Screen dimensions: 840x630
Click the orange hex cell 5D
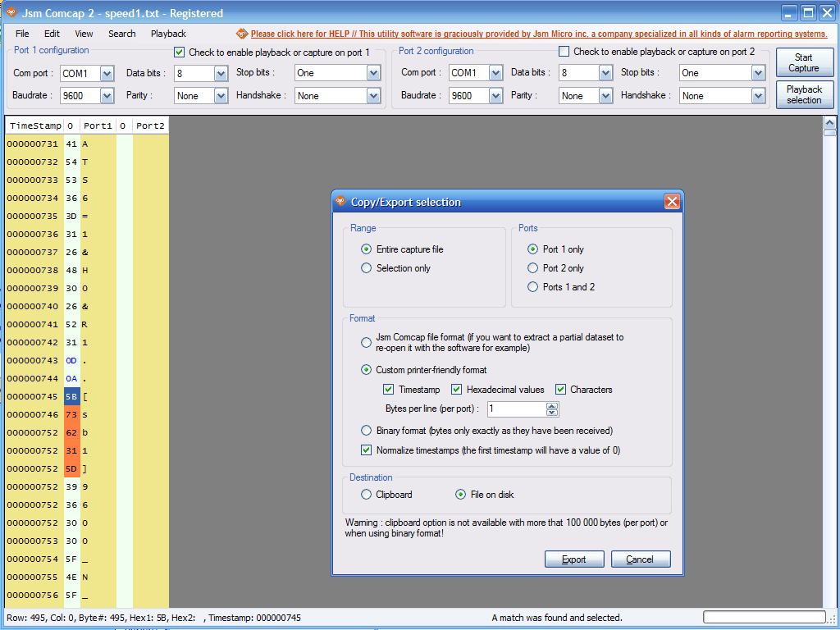pos(71,468)
